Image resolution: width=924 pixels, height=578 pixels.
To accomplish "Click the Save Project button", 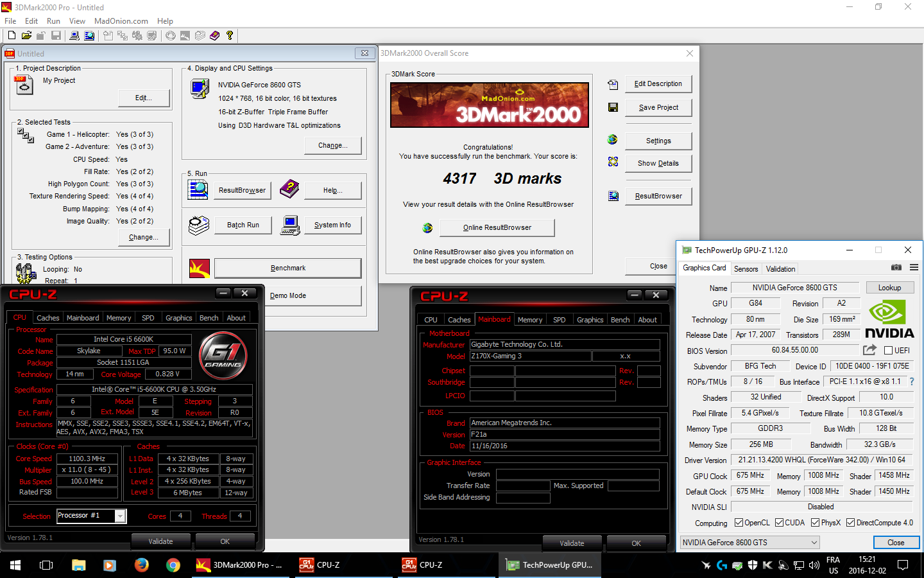I will pos(658,107).
